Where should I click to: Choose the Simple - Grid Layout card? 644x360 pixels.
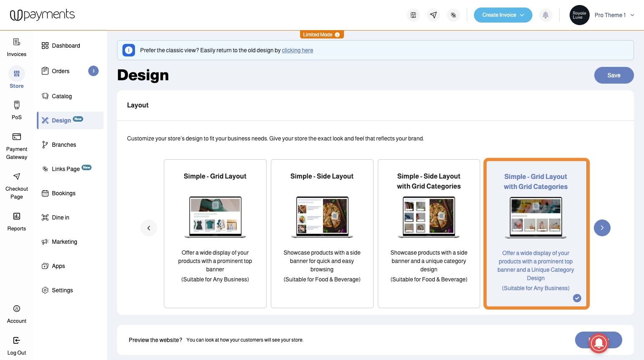point(215,234)
